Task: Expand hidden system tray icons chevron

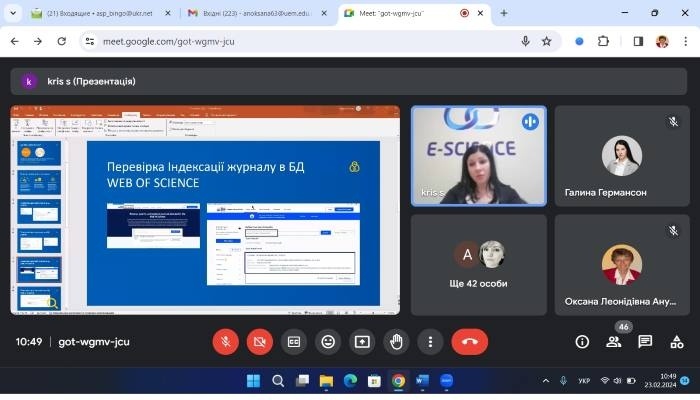Action: click(546, 381)
